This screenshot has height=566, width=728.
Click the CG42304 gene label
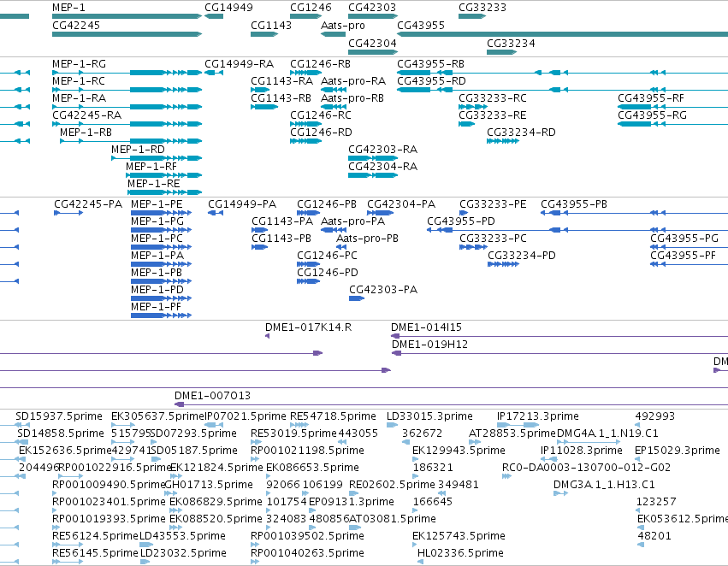(x=372, y=43)
